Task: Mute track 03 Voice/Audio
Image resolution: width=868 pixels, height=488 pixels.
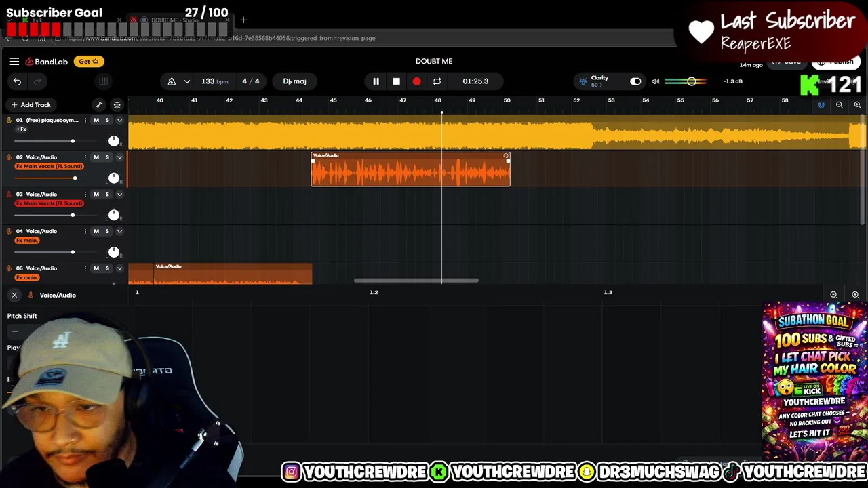Action: (96, 195)
